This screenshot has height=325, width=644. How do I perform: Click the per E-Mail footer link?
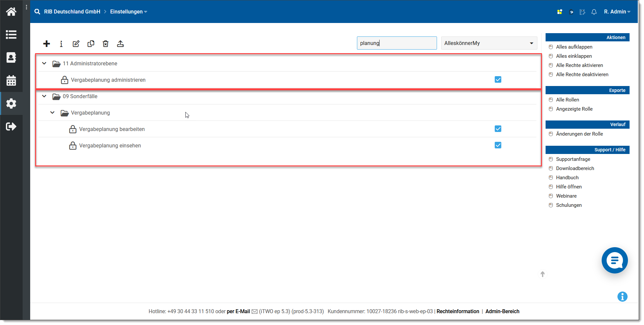tap(238, 312)
